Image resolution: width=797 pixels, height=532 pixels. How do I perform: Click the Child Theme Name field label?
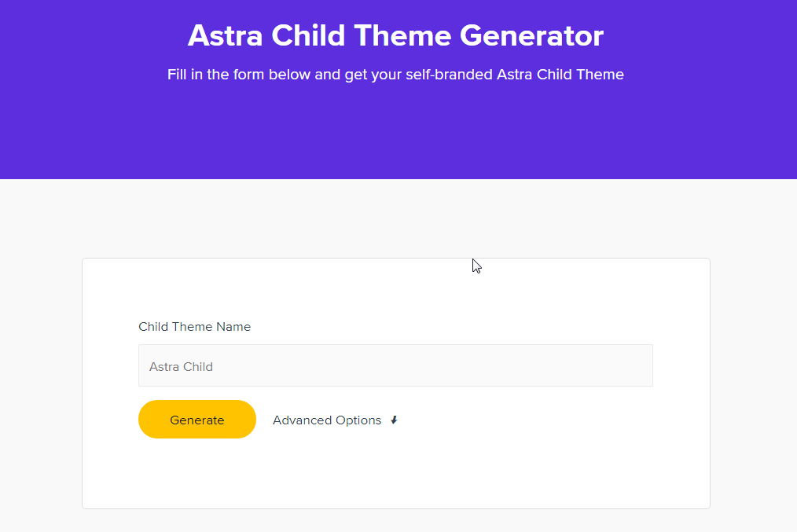click(x=194, y=326)
